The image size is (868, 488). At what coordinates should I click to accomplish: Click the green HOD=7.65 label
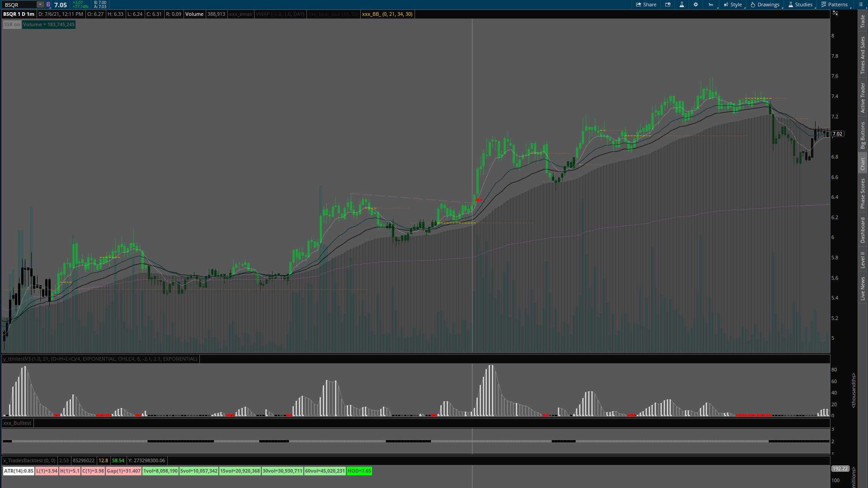[x=359, y=471]
